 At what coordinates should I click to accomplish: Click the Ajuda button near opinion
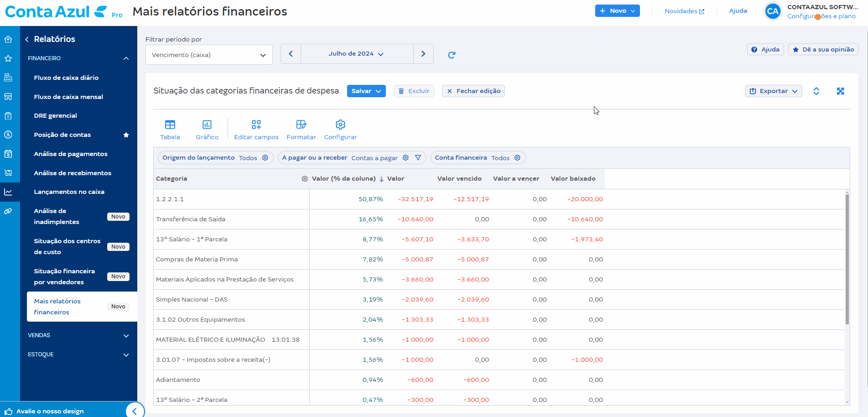tap(765, 50)
